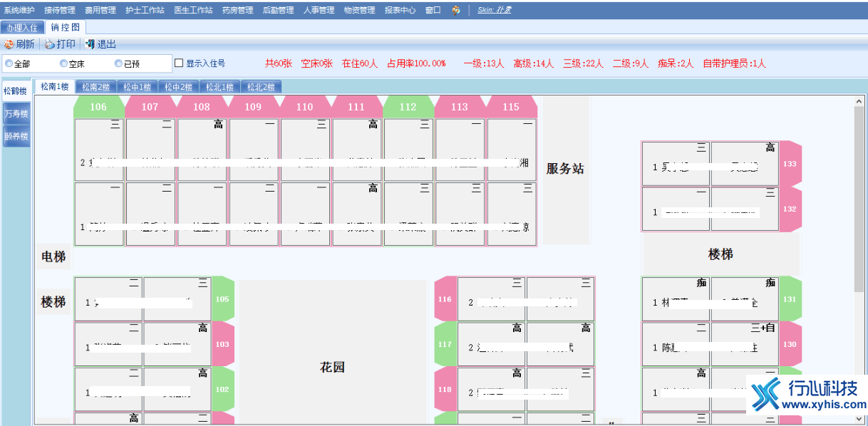The width and height of the screenshot is (868, 426).
Task: Click the 打印 printer icon
Action: [x=50, y=44]
